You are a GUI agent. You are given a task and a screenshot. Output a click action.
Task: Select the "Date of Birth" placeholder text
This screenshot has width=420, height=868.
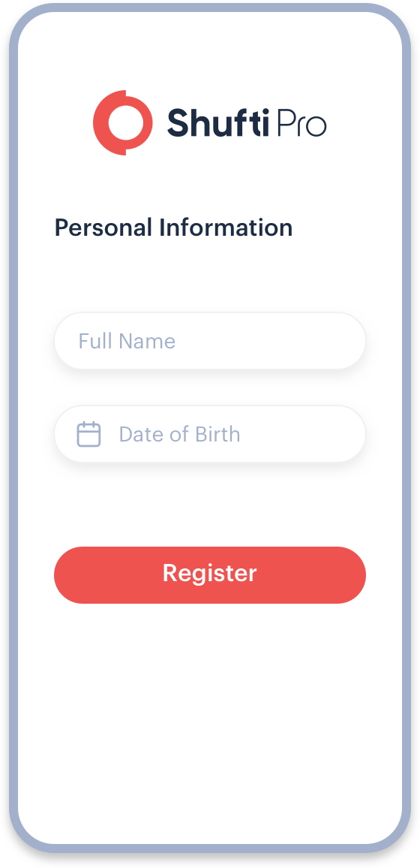coord(179,434)
